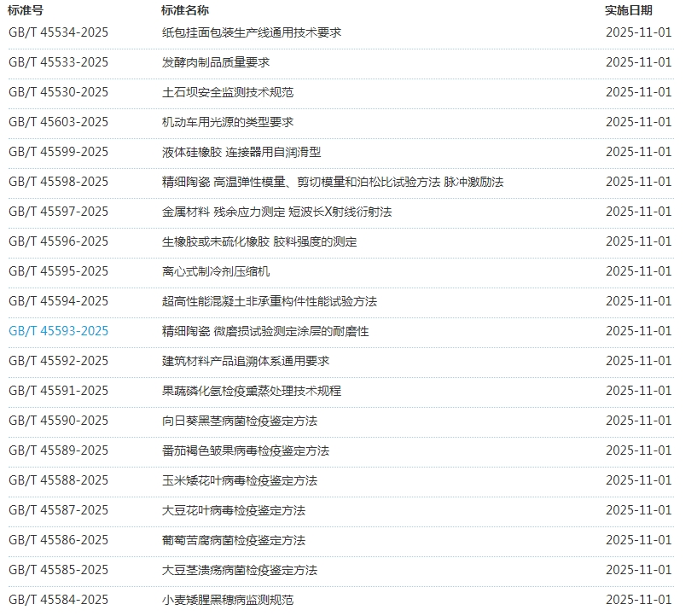Select 小麦矮腥黑穗病监测规范 title

228,600
